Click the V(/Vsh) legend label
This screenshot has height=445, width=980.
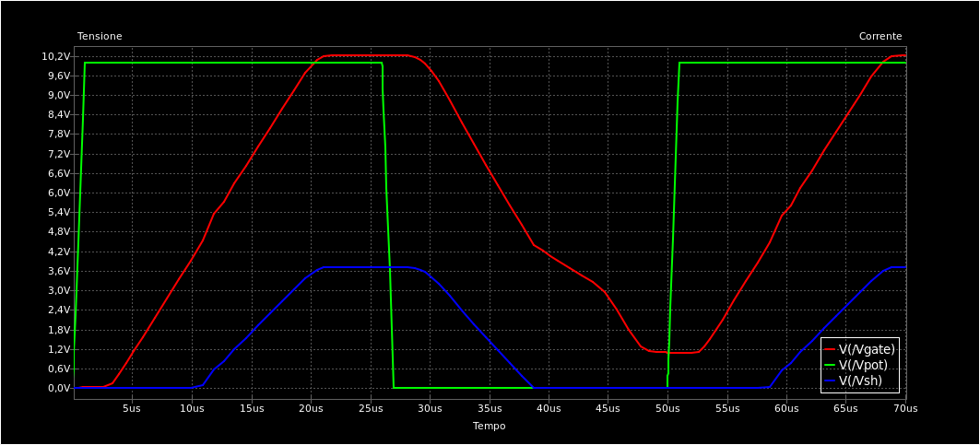[x=860, y=381]
